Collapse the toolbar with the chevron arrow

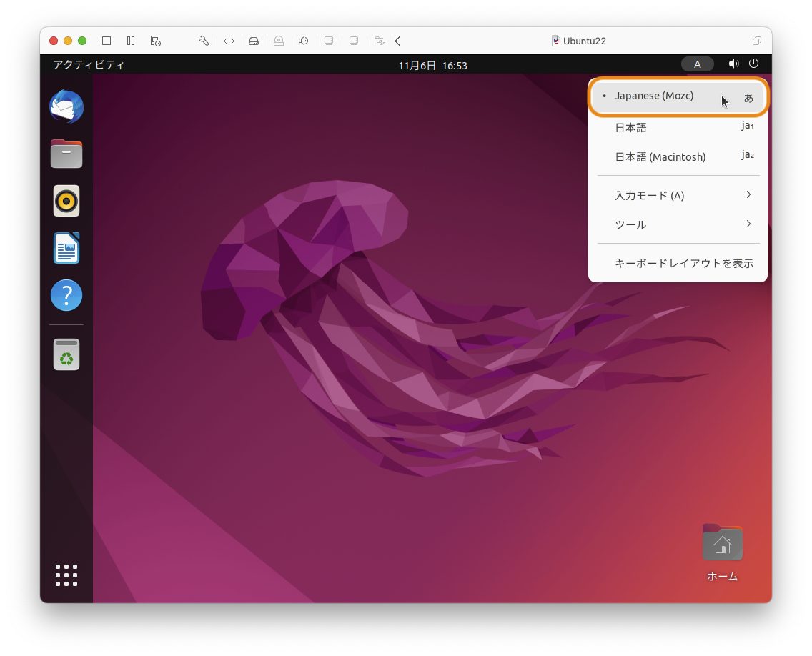[397, 41]
